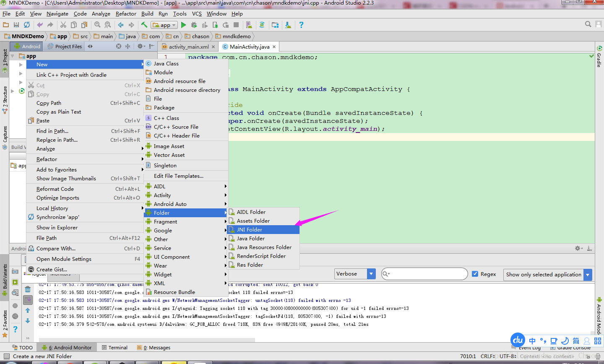Expand the Refactor context submenu
The height and width of the screenshot is (364, 604).
tap(85, 159)
